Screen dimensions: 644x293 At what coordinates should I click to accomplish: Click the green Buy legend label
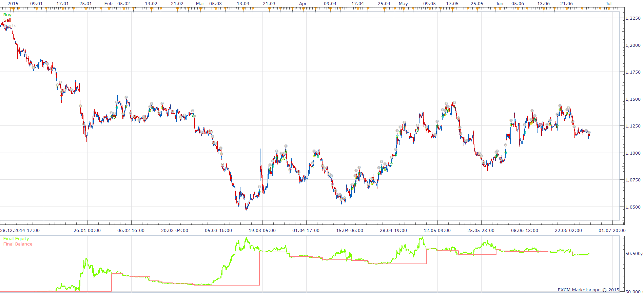(7, 15)
